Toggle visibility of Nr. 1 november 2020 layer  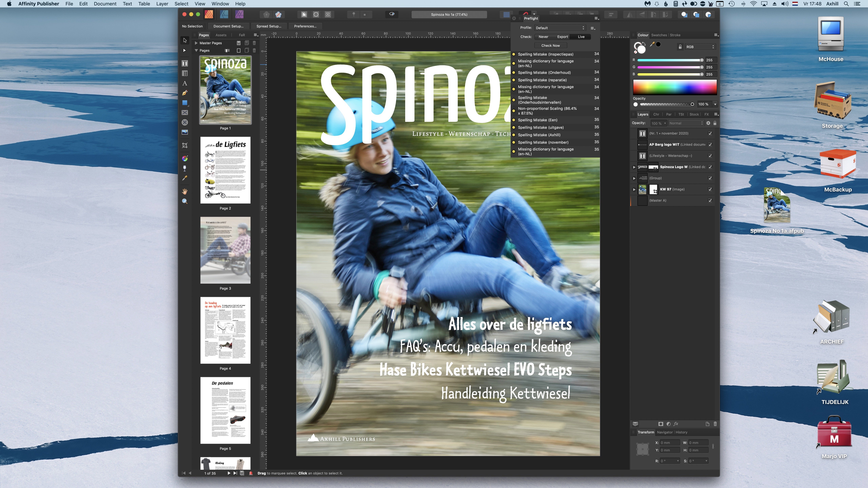(710, 133)
